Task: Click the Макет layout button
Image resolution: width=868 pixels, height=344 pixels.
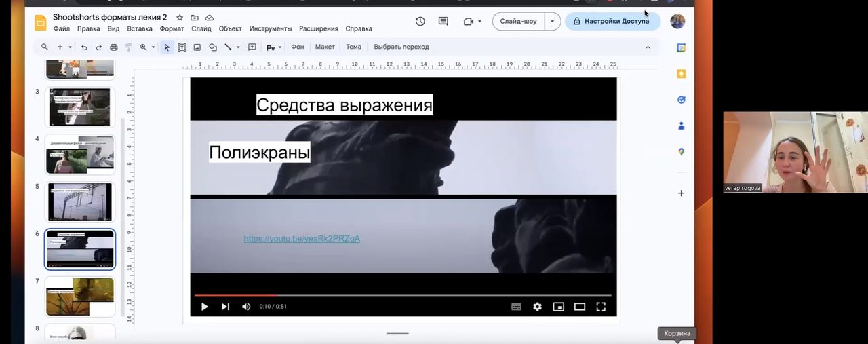Action: [325, 47]
